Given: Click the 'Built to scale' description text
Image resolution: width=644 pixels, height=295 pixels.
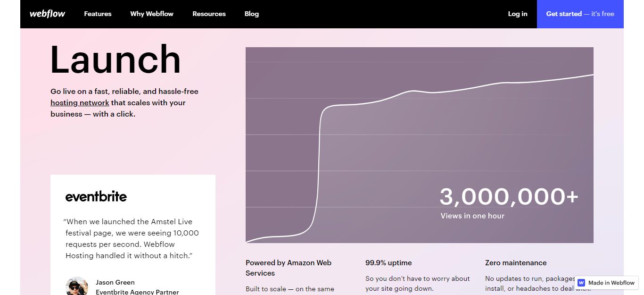Looking at the screenshot, I should tap(290, 289).
